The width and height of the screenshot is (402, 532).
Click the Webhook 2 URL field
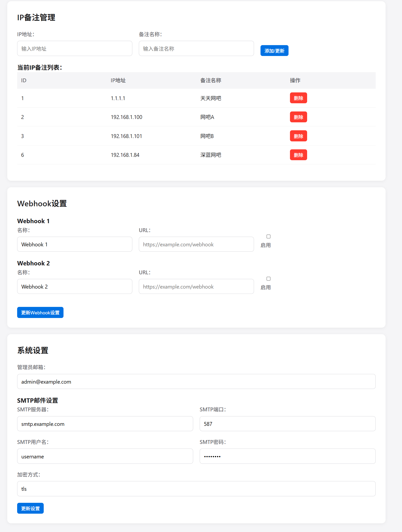196,286
